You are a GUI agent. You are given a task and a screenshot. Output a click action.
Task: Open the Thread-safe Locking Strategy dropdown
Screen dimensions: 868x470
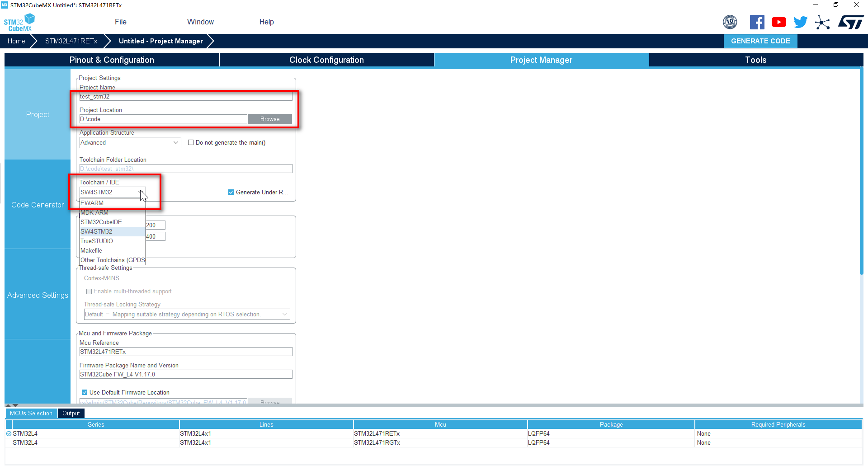pos(285,314)
